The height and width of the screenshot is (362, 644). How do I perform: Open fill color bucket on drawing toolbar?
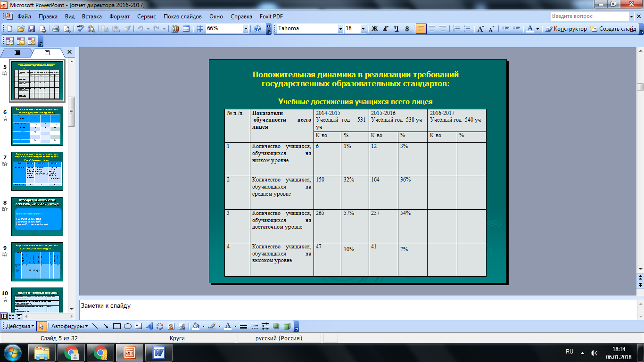tap(196, 326)
